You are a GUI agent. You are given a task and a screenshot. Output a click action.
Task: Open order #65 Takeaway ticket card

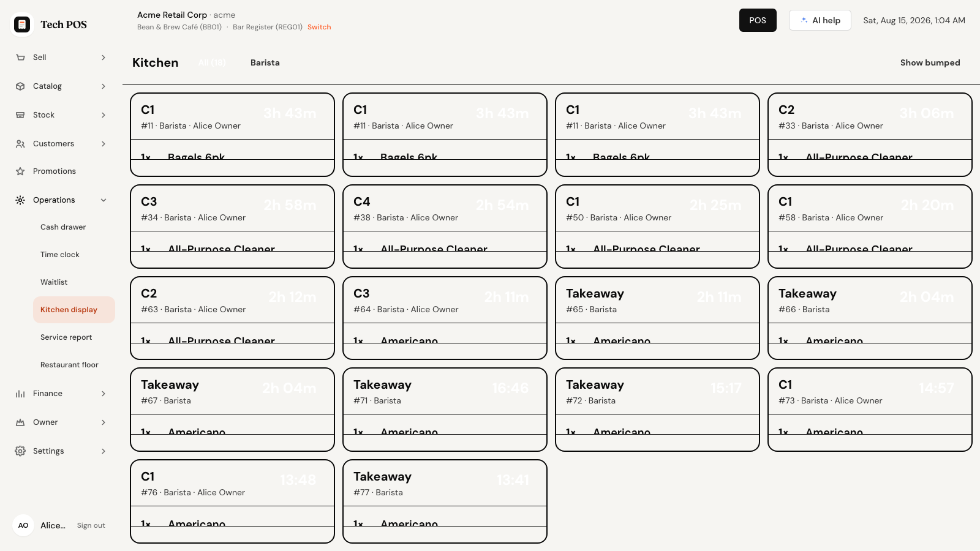(x=657, y=318)
